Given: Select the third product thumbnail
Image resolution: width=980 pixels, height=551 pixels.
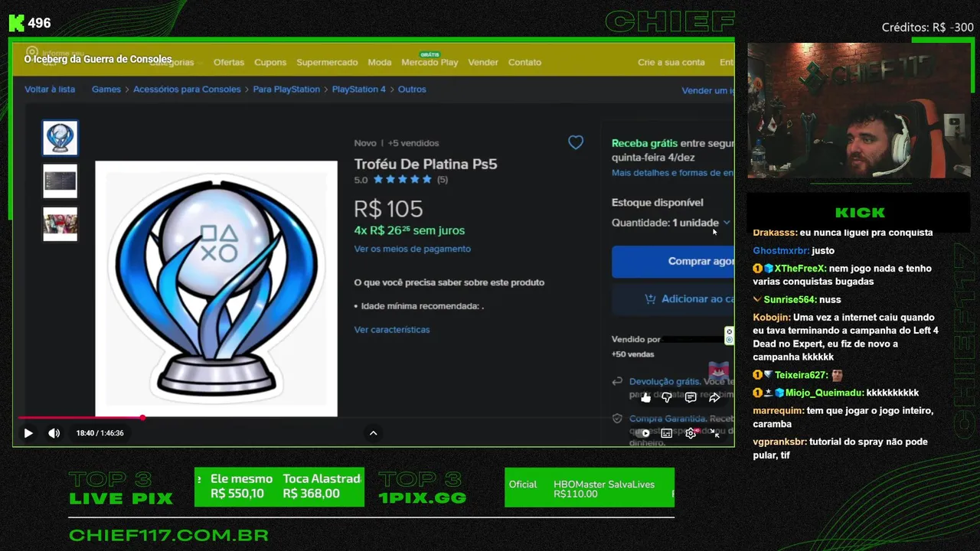Looking at the screenshot, I should pyautogui.click(x=60, y=224).
